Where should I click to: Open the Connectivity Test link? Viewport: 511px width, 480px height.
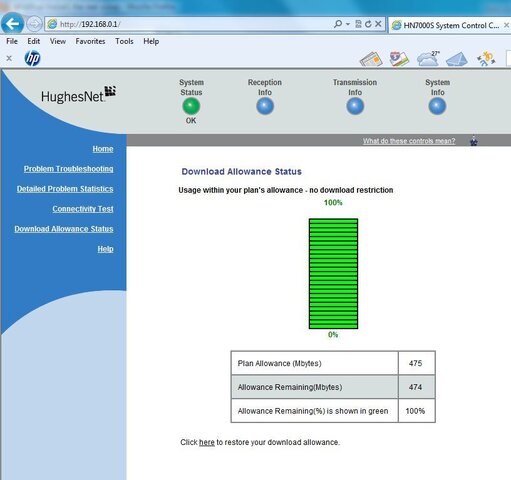[83, 209]
